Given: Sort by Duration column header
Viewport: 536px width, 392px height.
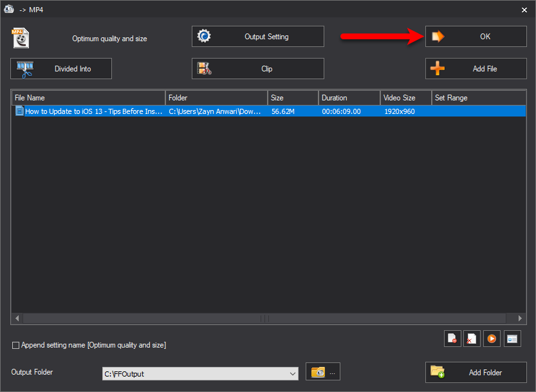Looking at the screenshot, I should [x=349, y=98].
